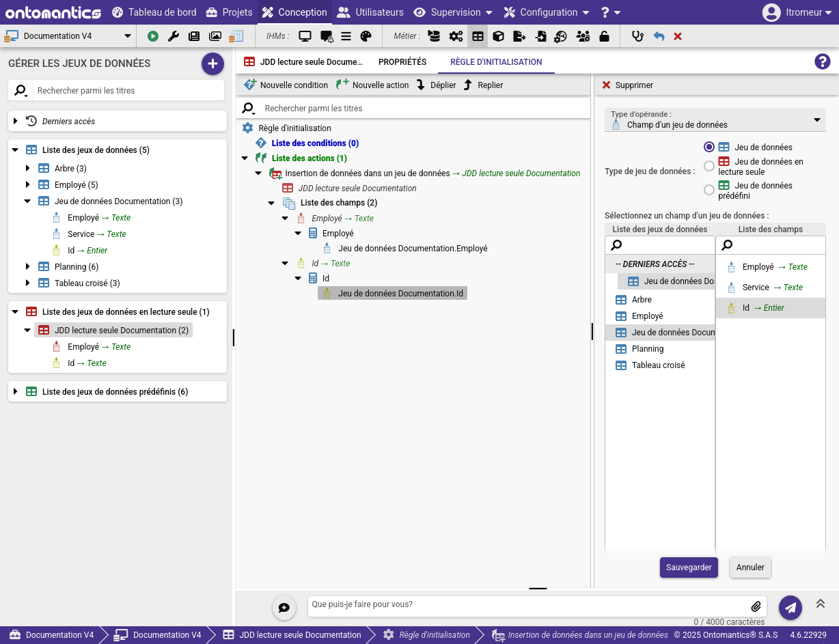Click the green run/play icon in toolbar
This screenshot has height=644, width=839.
pos(153,36)
